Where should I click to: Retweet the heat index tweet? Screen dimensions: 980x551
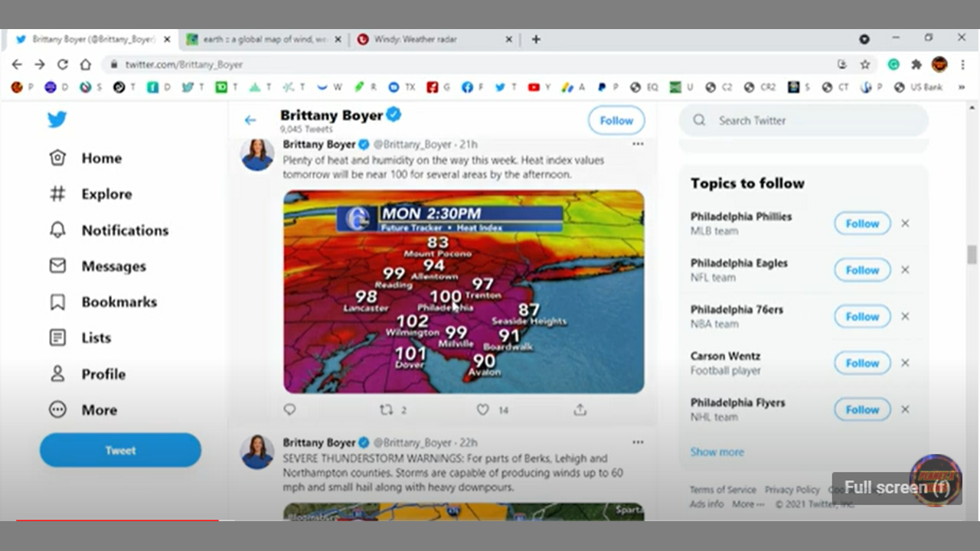pyautogui.click(x=387, y=409)
